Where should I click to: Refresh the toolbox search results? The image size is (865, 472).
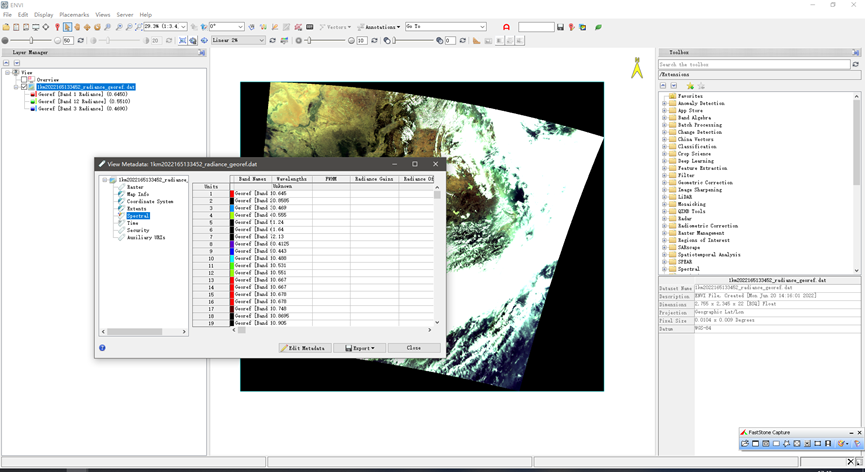click(855, 64)
